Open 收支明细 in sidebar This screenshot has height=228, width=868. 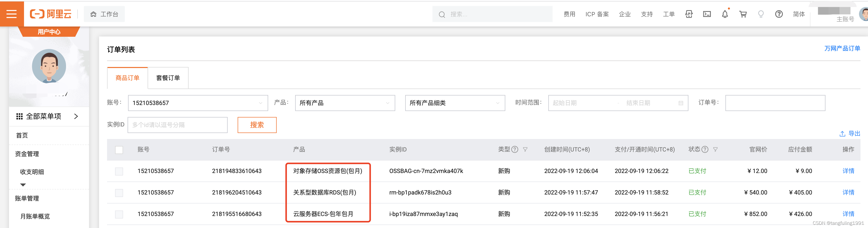pos(32,172)
